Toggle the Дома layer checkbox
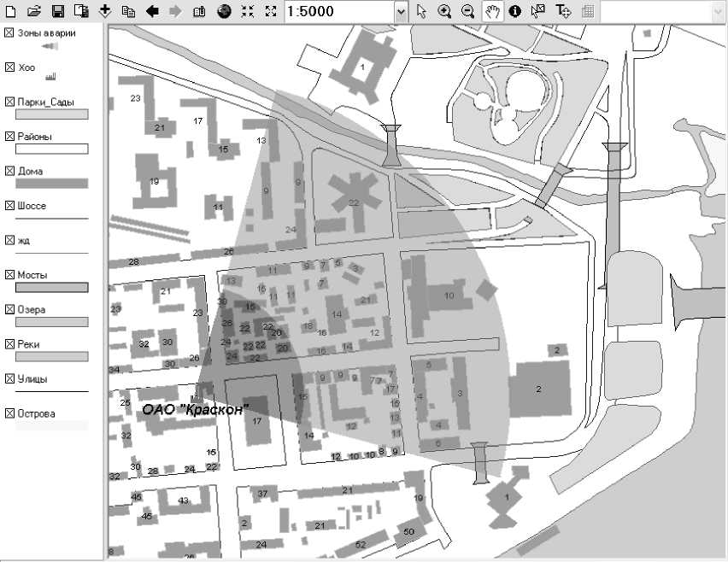 [9, 171]
